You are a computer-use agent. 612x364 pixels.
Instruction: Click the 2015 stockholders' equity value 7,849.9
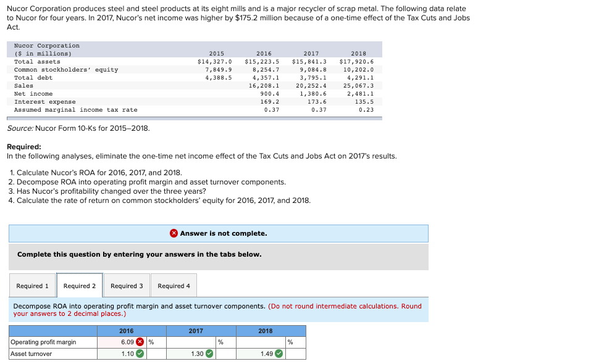point(219,70)
